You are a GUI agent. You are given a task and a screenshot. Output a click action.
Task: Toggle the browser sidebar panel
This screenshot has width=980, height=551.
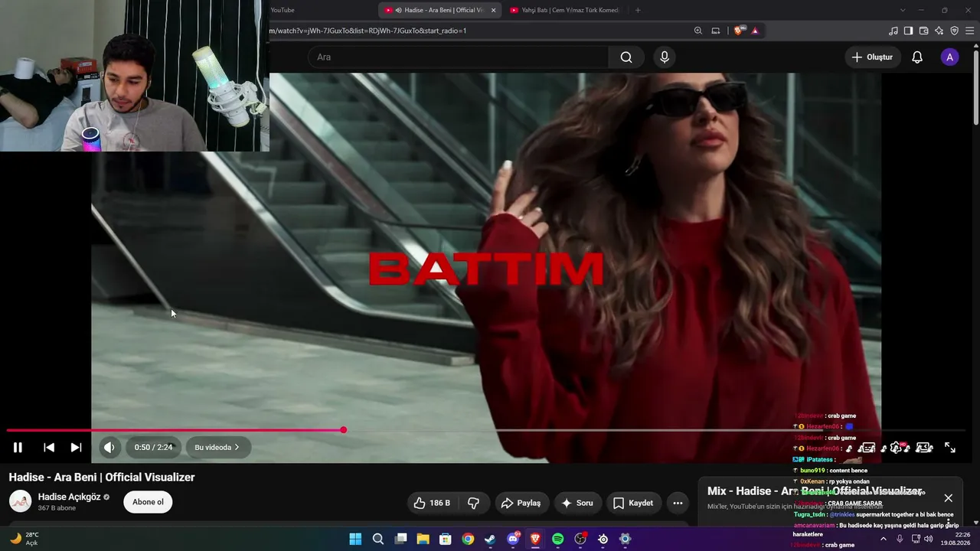pos(908,31)
